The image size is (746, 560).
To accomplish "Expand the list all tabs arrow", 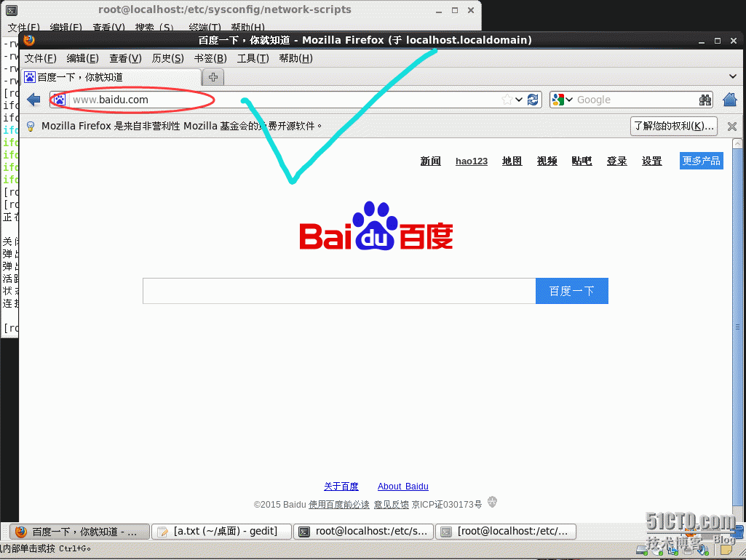I will (733, 76).
